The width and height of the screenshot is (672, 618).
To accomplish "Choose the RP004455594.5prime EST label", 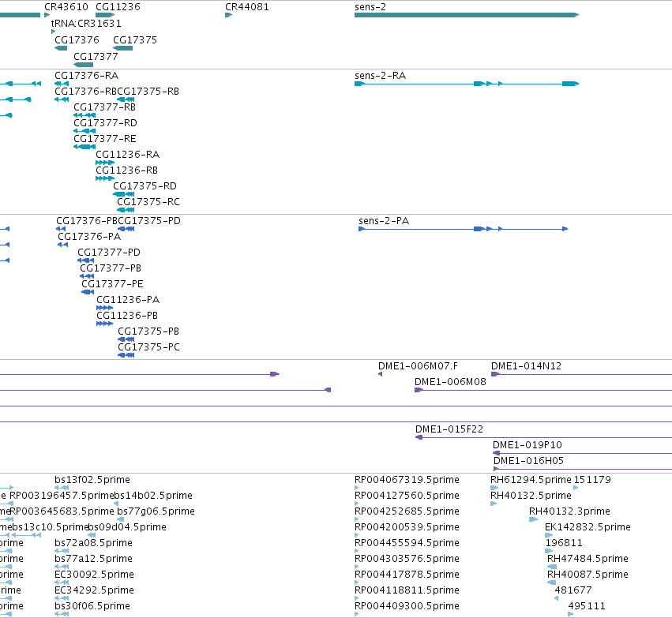I will pyautogui.click(x=407, y=543).
